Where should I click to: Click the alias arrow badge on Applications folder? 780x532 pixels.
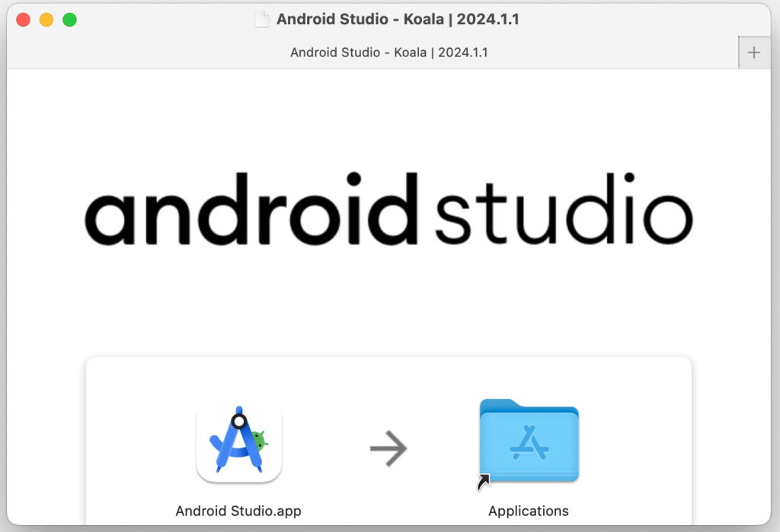(484, 482)
